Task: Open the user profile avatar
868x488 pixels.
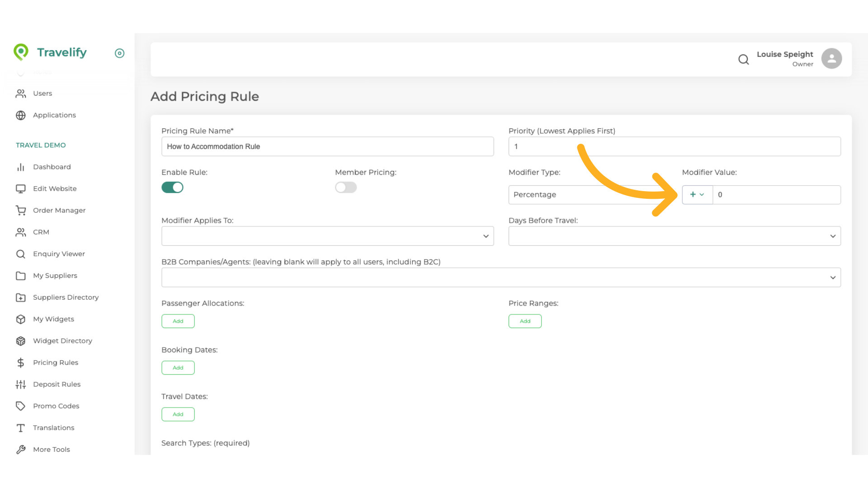Action: tap(831, 59)
